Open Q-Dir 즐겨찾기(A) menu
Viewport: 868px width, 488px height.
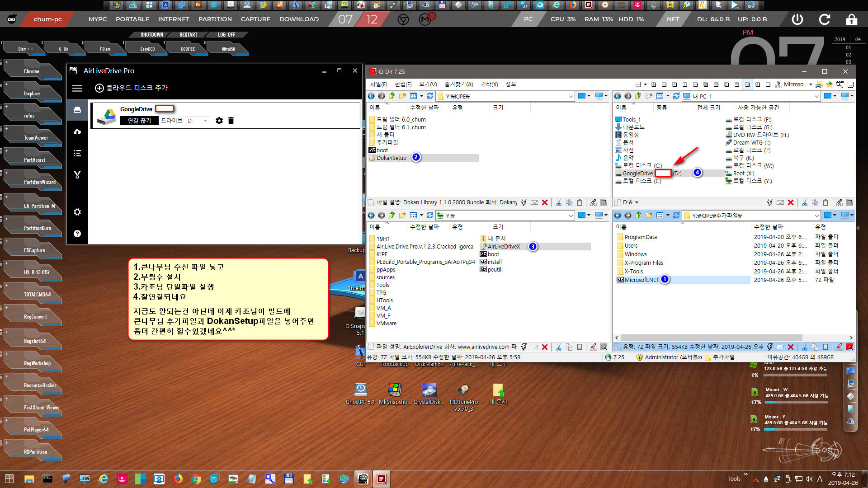[458, 84]
